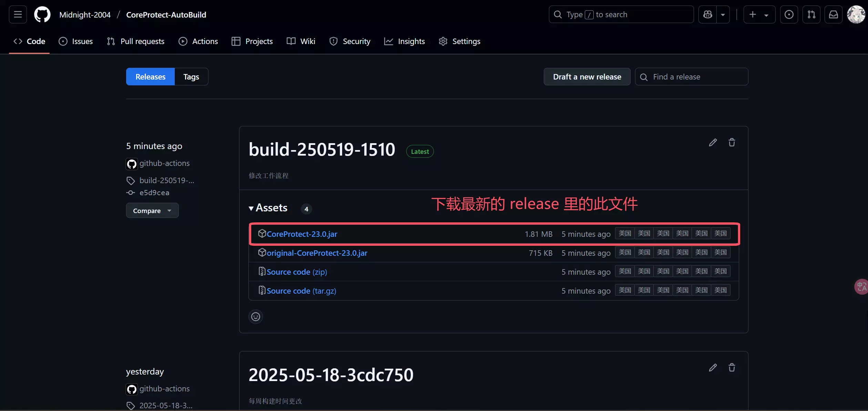The width and height of the screenshot is (868, 411).
Task: Open the 2025-05-18-3... tag link
Action: (x=166, y=405)
